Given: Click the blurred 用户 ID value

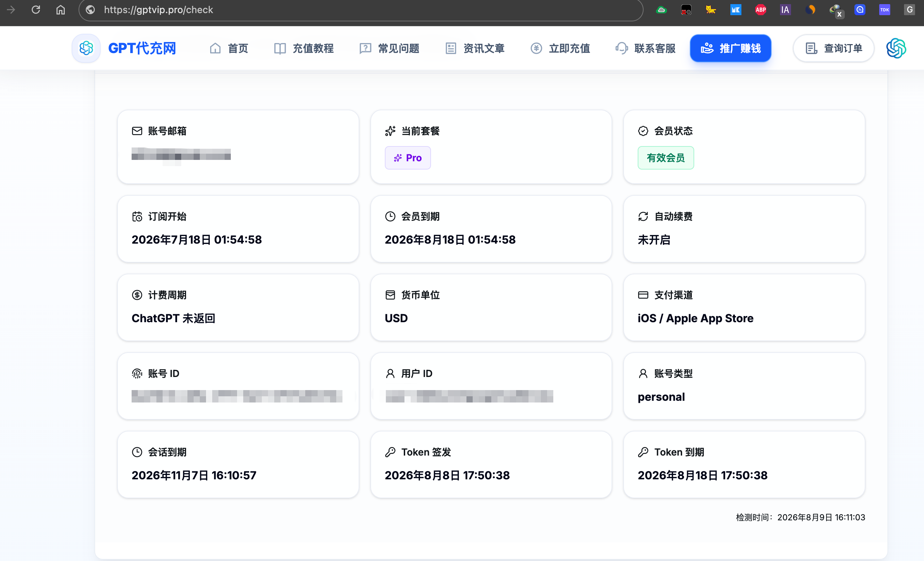Looking at the screenshot, I should tap(469, 396).
